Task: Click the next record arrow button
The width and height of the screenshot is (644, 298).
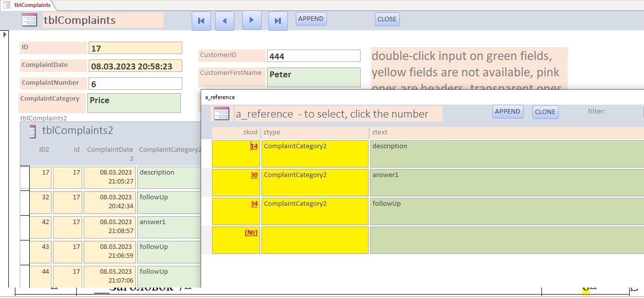Action: tap(251, 20)
